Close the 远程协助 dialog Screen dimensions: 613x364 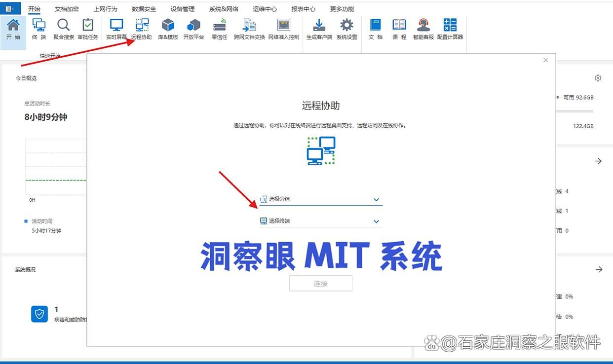[545, 60]
